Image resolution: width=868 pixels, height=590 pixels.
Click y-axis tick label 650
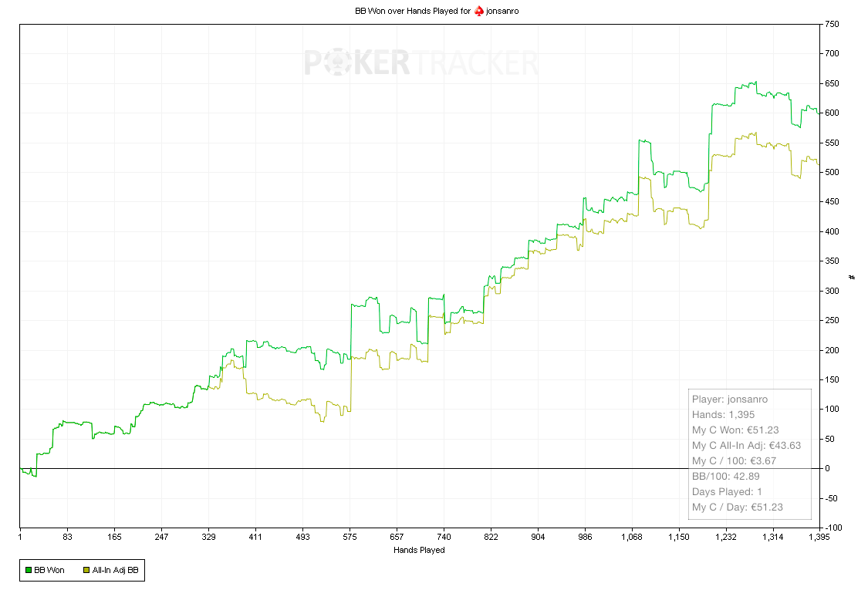[832, 83]
